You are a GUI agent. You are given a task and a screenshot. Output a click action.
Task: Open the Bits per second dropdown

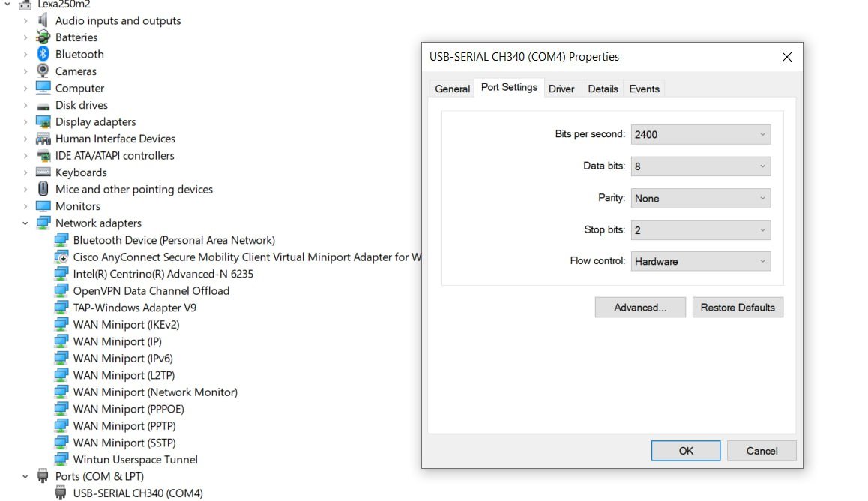700,135
